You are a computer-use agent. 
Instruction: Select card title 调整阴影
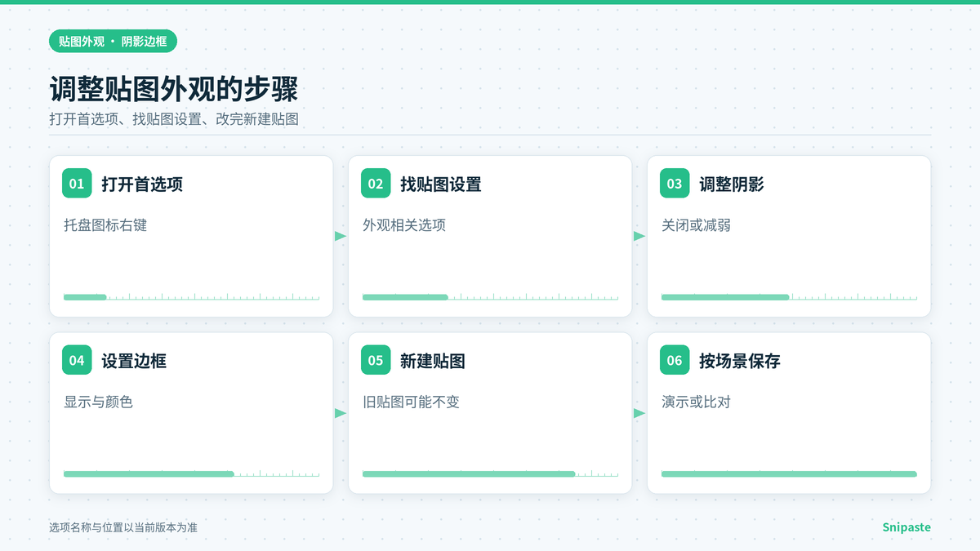point(732,184)
